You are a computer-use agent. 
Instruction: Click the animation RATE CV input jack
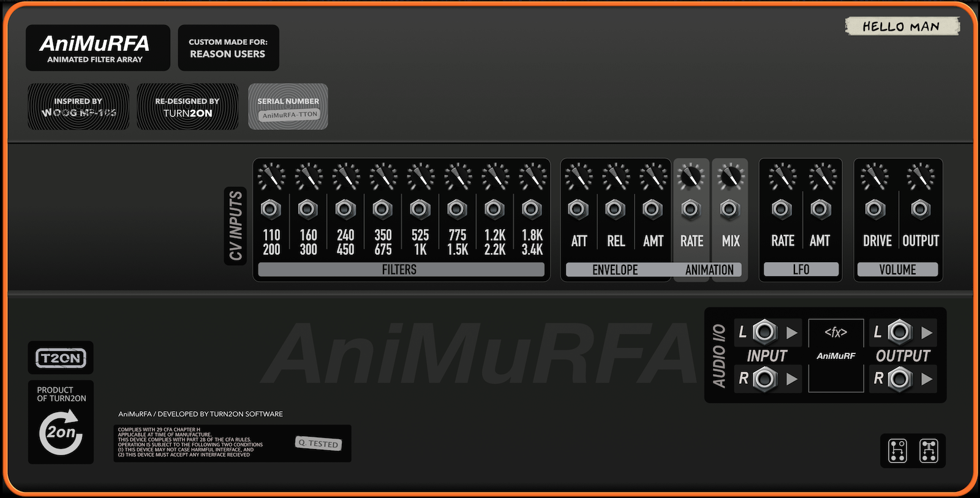tap(691, 209)
